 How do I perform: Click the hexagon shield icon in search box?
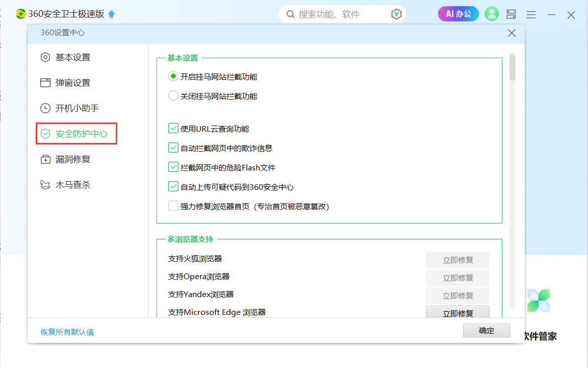pyautogui.click(x=396, y=14)
